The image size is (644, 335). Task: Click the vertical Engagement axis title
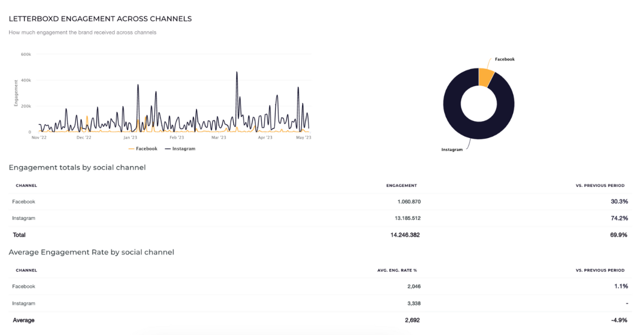(x=16, y=93)
